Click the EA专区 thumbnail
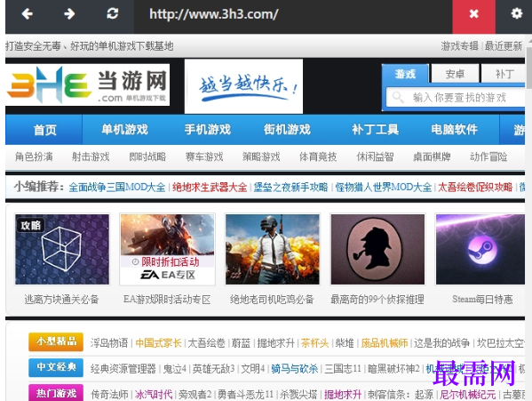 167,249
